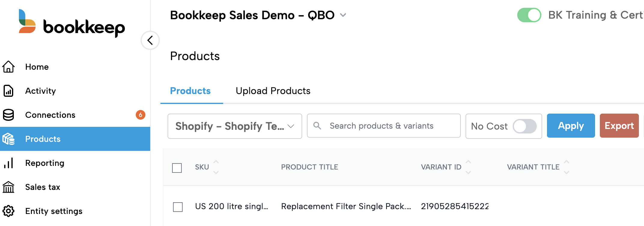
Task: Open the Sales tax bank icon
Action: point(8,187)
